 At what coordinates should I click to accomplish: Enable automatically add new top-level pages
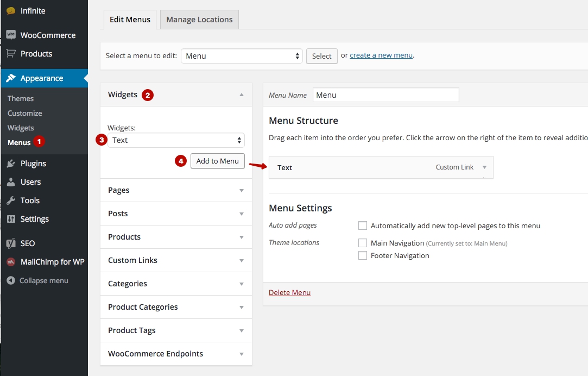[x=363, y=225]
